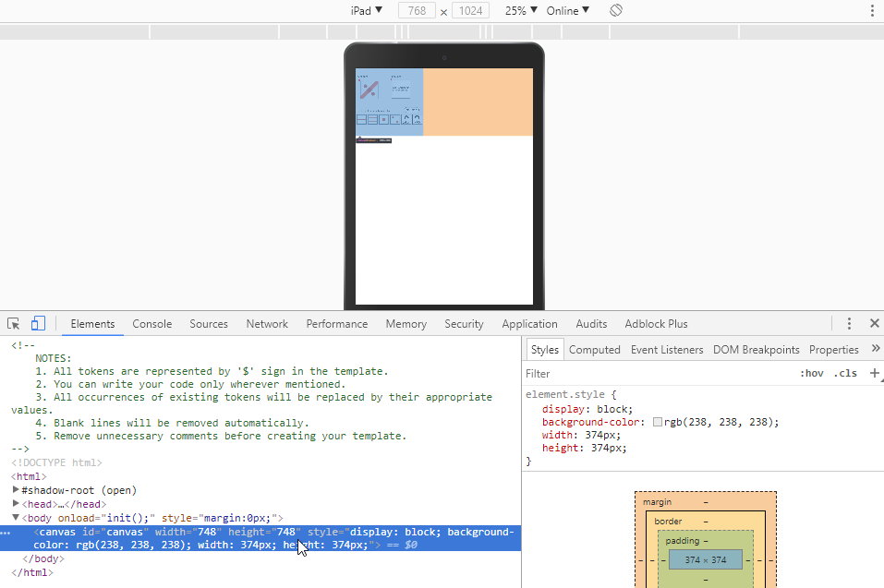Open the Computed styles tab
The width and height of the screenshot is (884, 588).
[595, 349]
